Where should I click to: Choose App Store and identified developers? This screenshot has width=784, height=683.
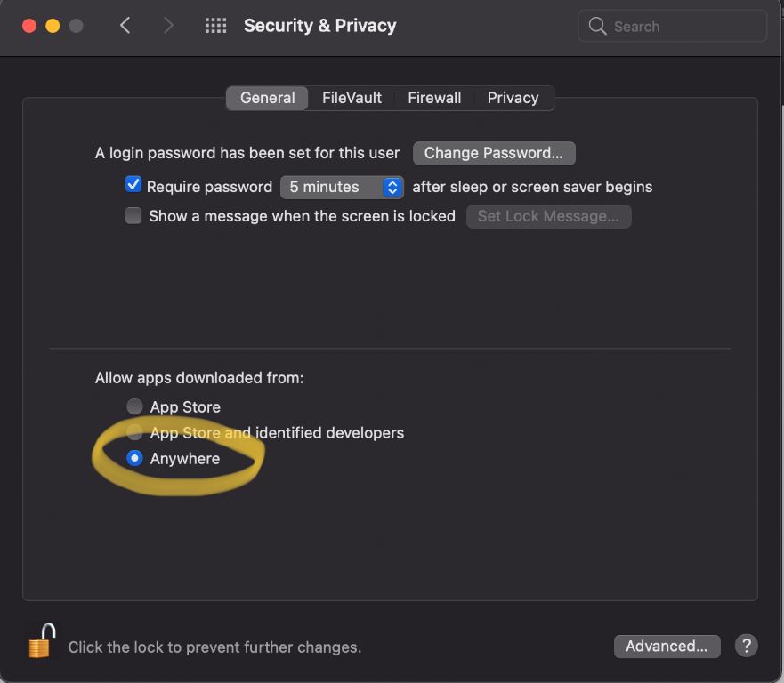point(134,433)
